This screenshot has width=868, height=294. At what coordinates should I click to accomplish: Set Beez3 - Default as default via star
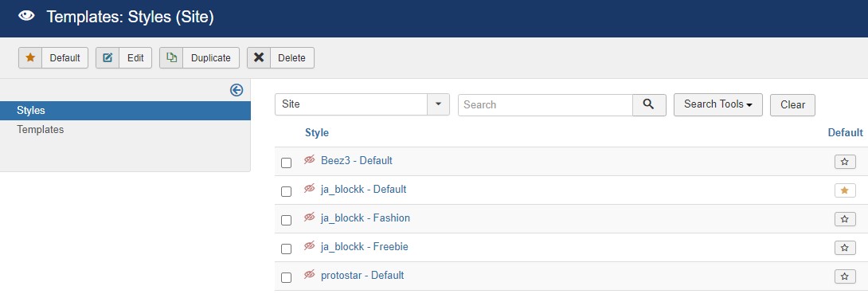click(x=845, y=162)
